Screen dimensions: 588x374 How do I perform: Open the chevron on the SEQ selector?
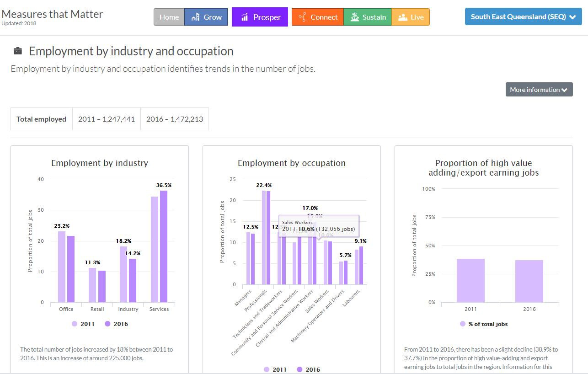(x=572, y=16)
